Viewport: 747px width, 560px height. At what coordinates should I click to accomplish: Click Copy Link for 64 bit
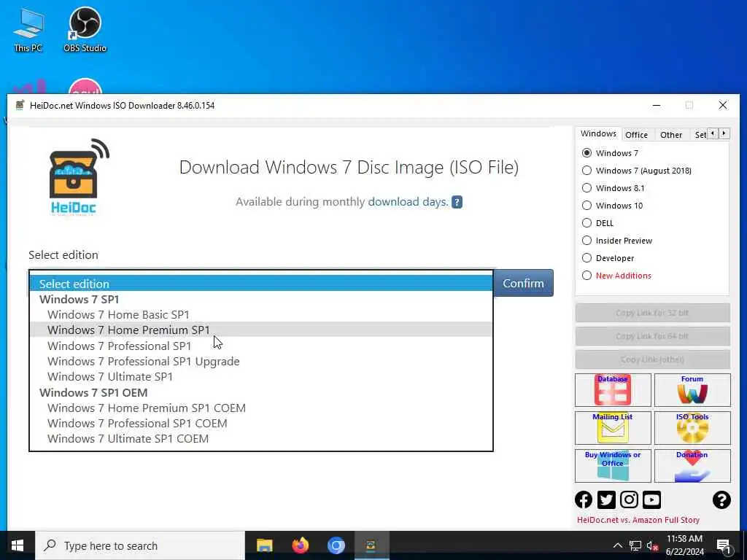coord(652,336)
